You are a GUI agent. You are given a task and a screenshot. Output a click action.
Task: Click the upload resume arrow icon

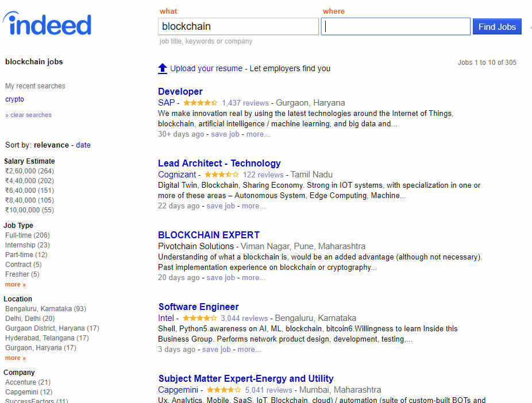tap(163, 68)
